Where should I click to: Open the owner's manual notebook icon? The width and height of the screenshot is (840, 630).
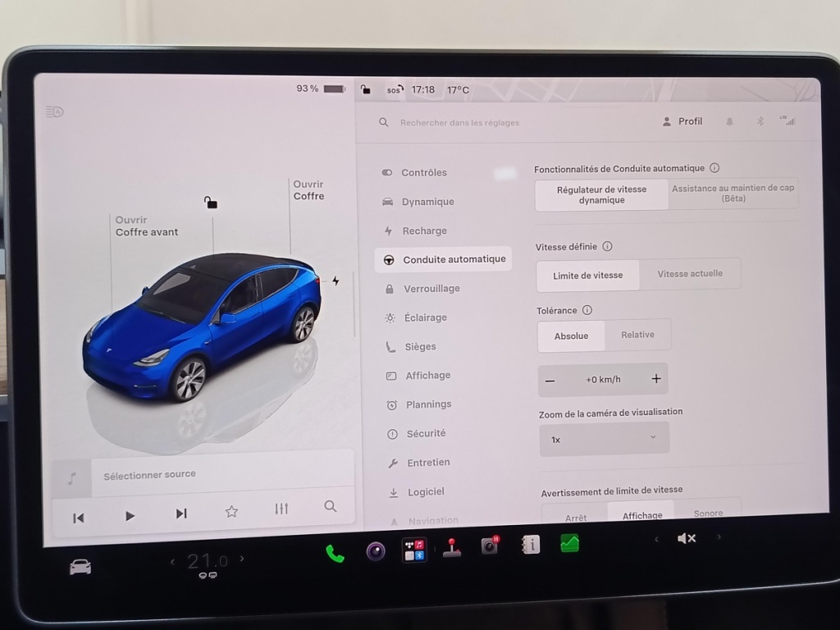[x=531, y=545]
